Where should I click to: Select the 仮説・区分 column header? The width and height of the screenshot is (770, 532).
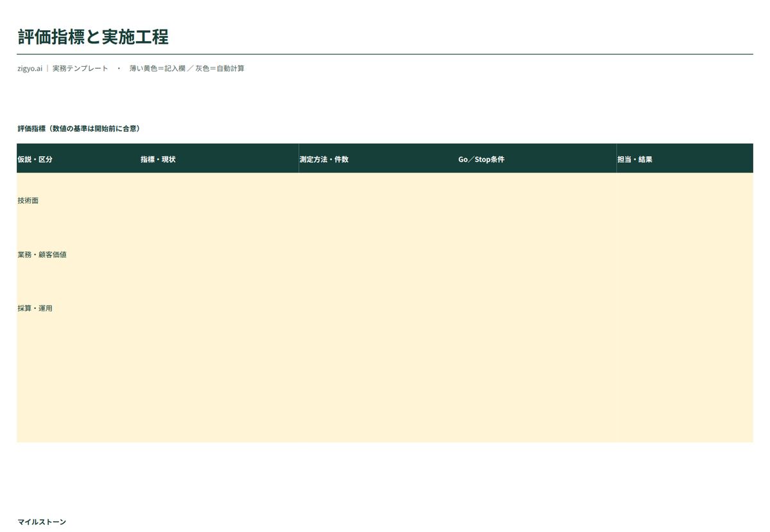78,159
